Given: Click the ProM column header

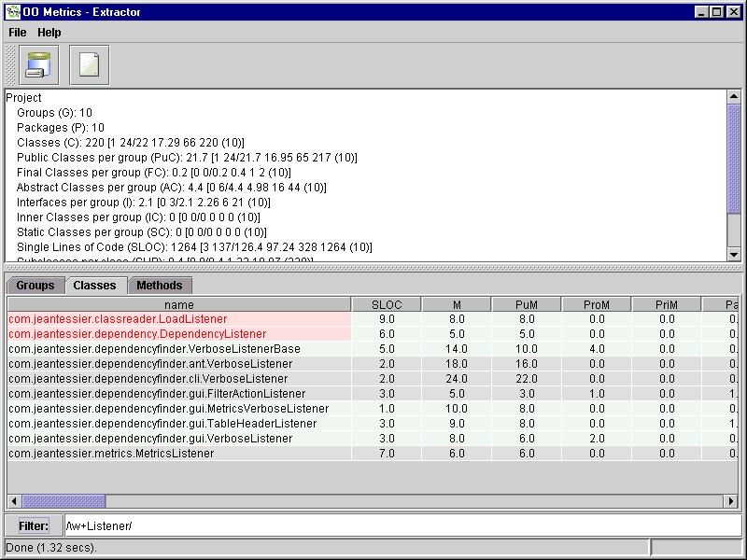Looking at the screenshot, I should coord(597,305).
